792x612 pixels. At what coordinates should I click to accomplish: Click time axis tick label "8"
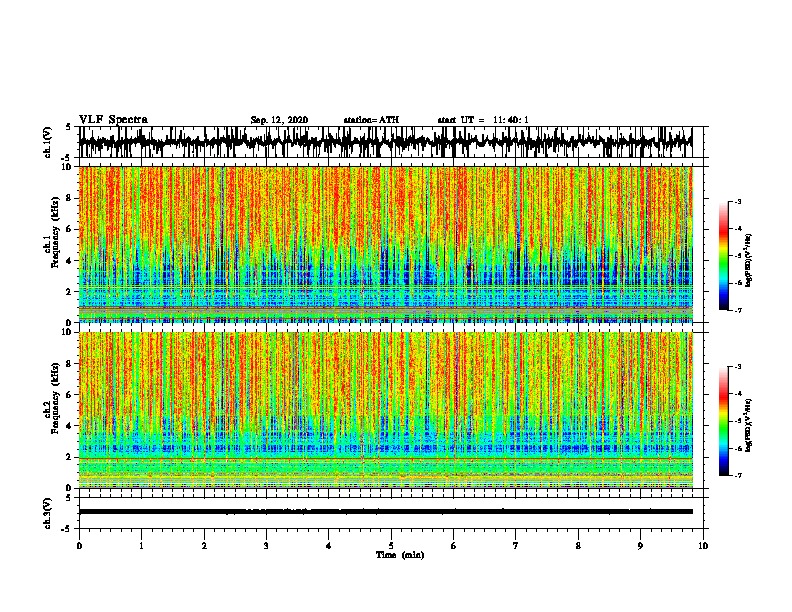pyautogui.click(x=578, y=546)
